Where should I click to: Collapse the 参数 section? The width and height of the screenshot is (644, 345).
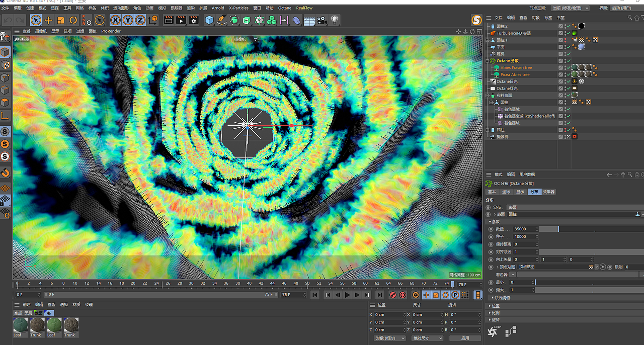pyautogui.click(x=490, y=222)
